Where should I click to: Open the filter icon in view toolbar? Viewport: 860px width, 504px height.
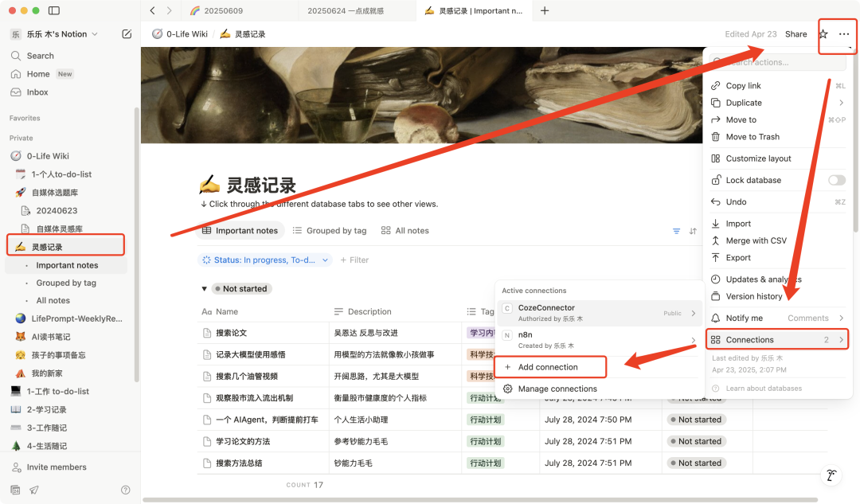[676, 231]
